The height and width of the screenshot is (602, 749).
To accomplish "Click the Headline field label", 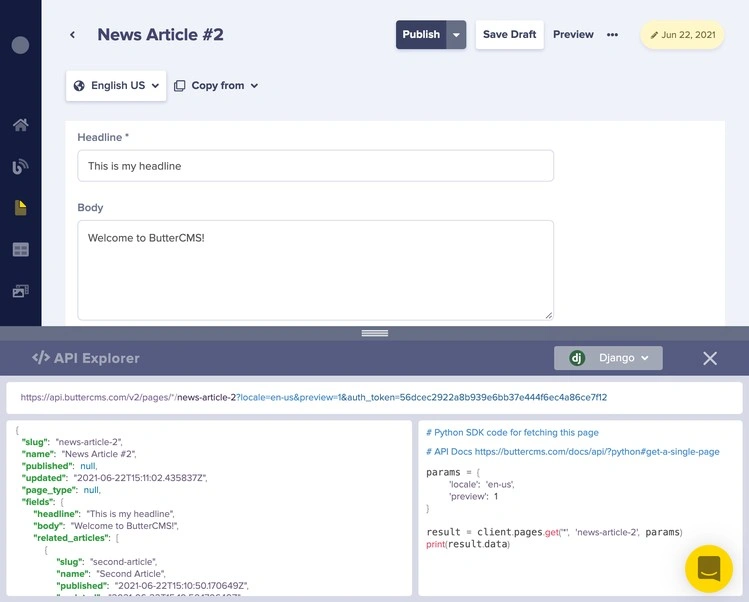I will (x=103, y=137).
